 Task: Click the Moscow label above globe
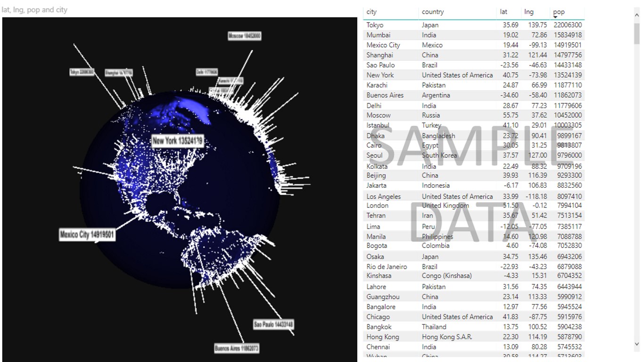coord(245,36)
